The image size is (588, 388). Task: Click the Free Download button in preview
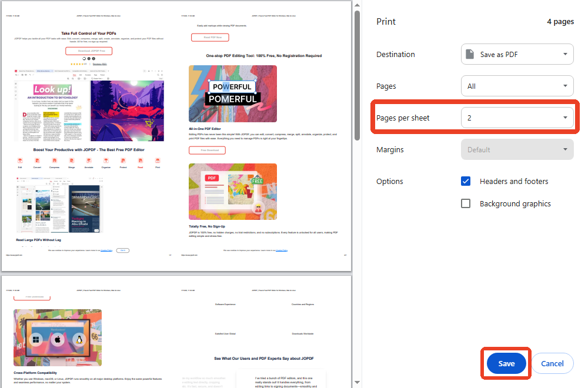coord(207,150)
